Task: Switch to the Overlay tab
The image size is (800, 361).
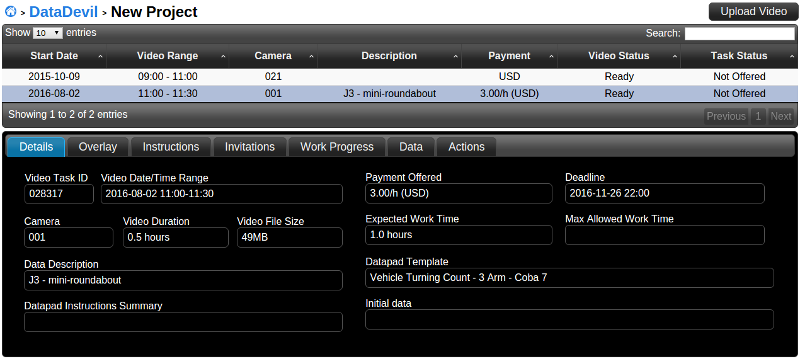Action: [98, 147]
